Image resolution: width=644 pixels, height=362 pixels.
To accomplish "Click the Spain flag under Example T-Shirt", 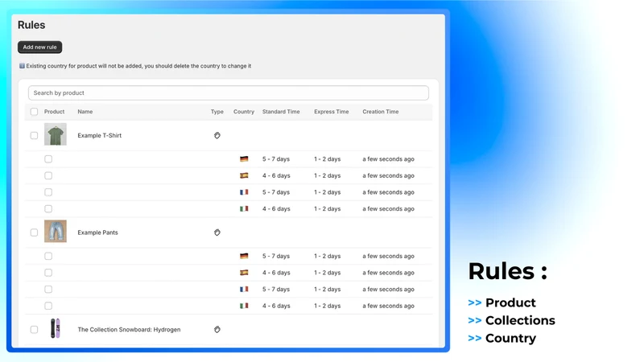I will [x=244, y=175].
